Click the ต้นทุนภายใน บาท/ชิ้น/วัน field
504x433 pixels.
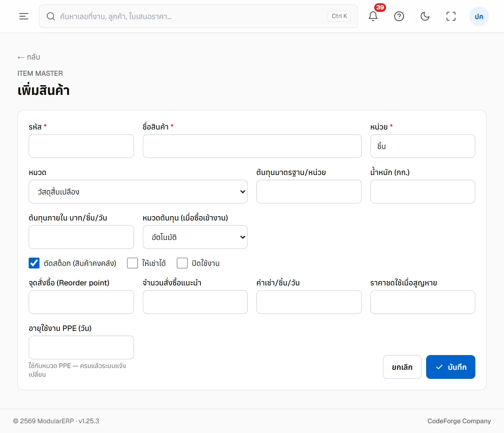tap(81, 237)
